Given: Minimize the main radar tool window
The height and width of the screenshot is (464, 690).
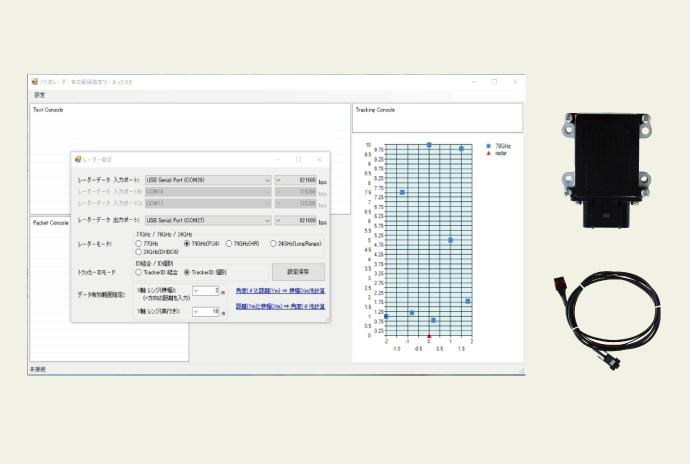Looking at the screenshot, I should (x=474, y=82).
